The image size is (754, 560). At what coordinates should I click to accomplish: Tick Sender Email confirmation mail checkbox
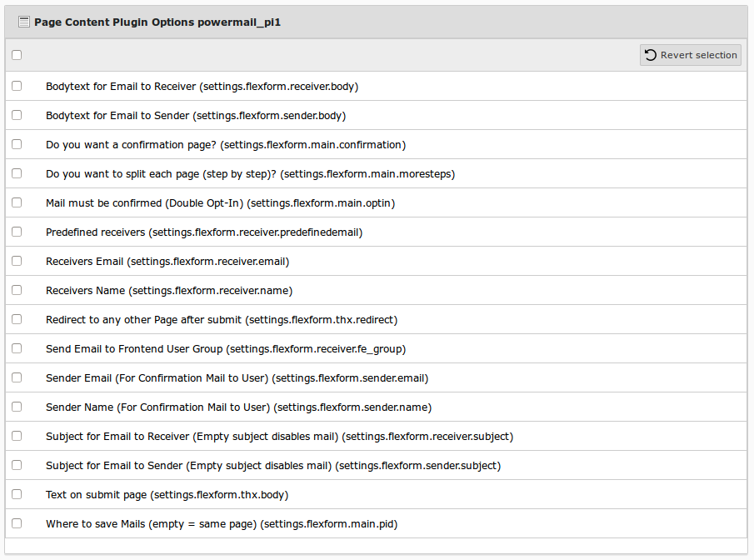point(17,377)
